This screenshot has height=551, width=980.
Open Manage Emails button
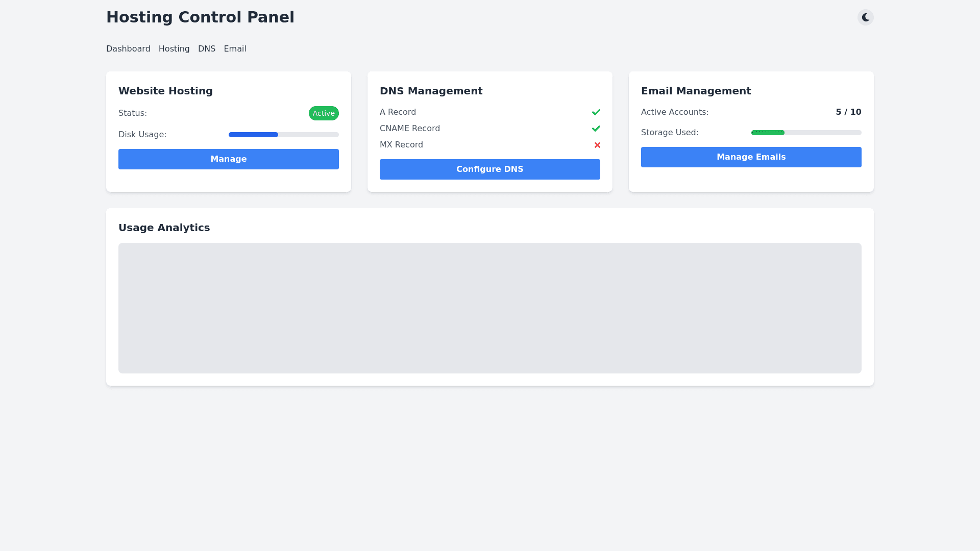point(751,157)
